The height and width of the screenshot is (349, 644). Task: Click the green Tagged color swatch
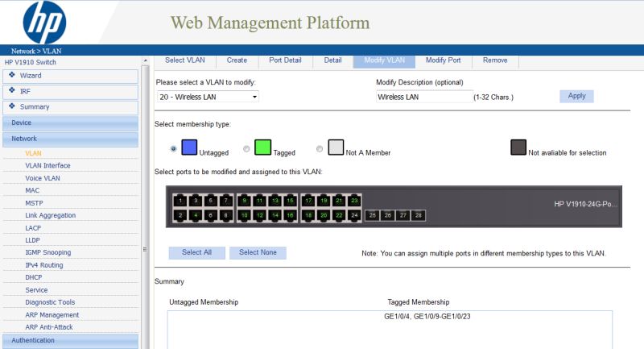tap(263, 147)
